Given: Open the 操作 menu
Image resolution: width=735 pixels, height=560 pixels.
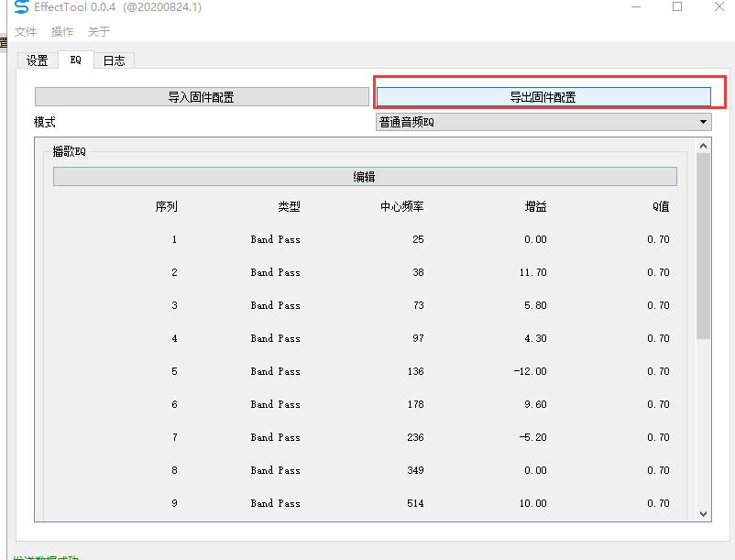Looking at the screenshot, I should [x=62, y=31].
